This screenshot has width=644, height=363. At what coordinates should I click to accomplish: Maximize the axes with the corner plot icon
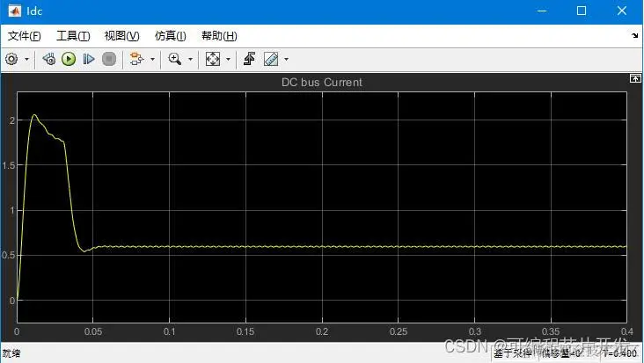(635, 78)
